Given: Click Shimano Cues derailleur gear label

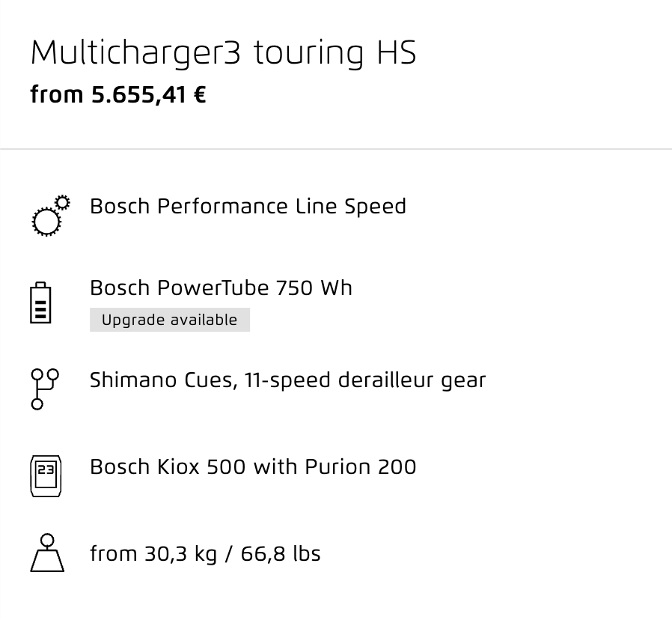Looking at the screenshot, I should coord(287,380).
